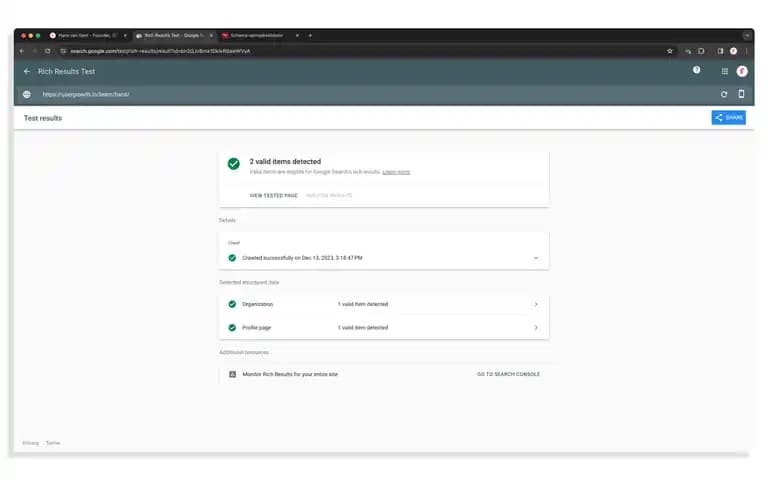Re-run the test with the refresh icon

(x=724, y=94)
